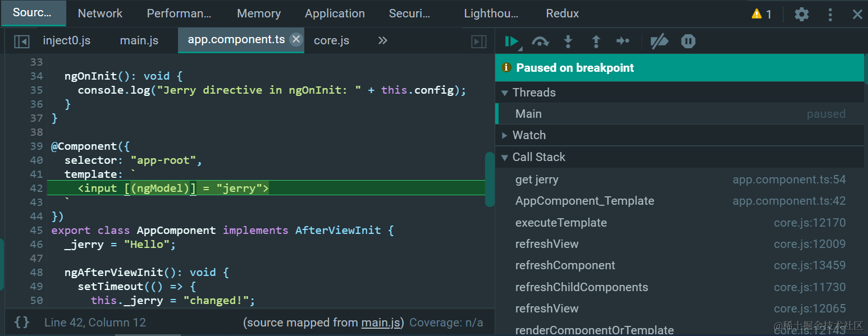
Task: Click the Step button in debugger toolbar
Action: click(x=623, y=41)
